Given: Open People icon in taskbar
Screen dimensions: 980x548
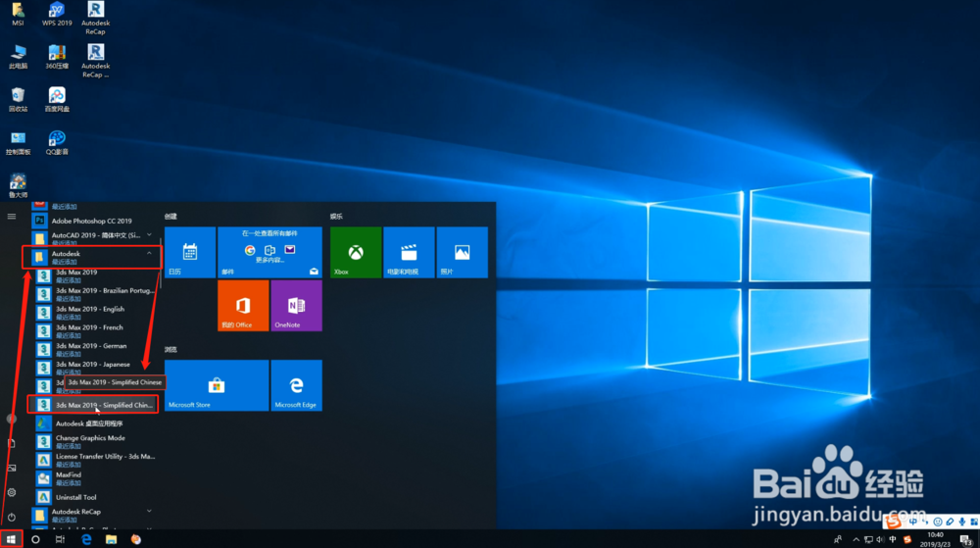Looking at the screenshot, I should 838,540.
